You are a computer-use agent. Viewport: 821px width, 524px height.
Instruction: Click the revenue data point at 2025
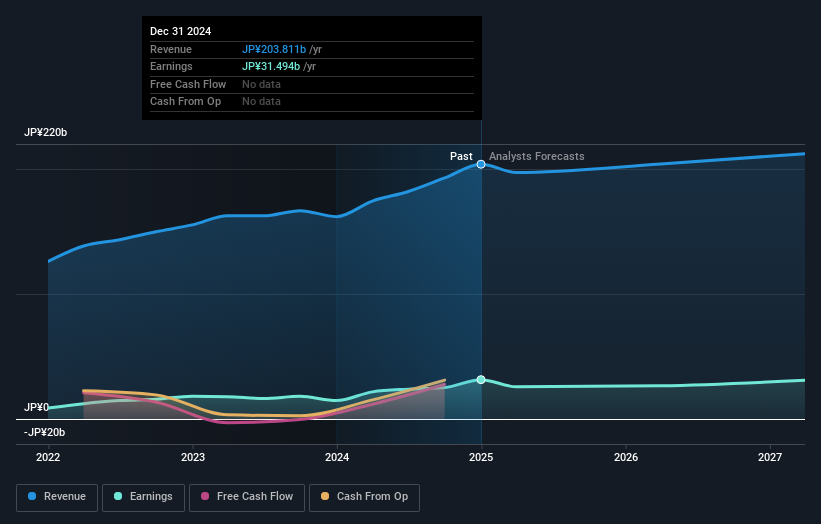point(481,164)
